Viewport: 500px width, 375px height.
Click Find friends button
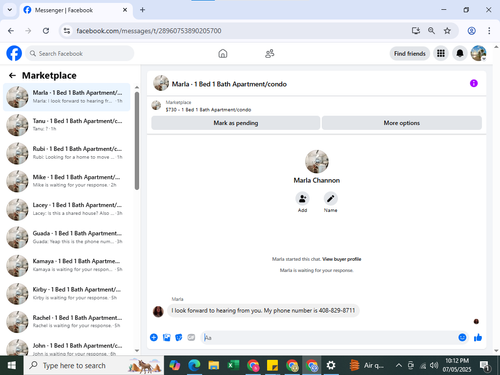[x=410, y=54]
